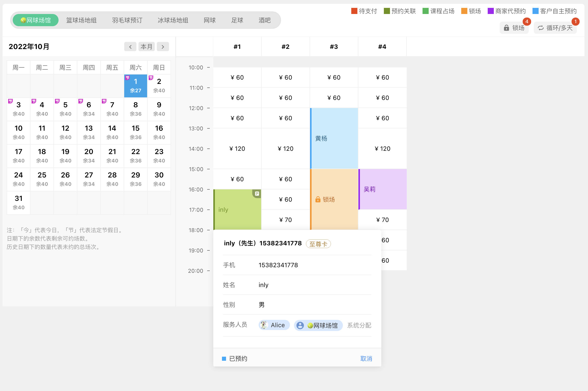The image size is (588, 391).
Task: Click the holiday 节 badge on October 4
Action: [34, 101]
